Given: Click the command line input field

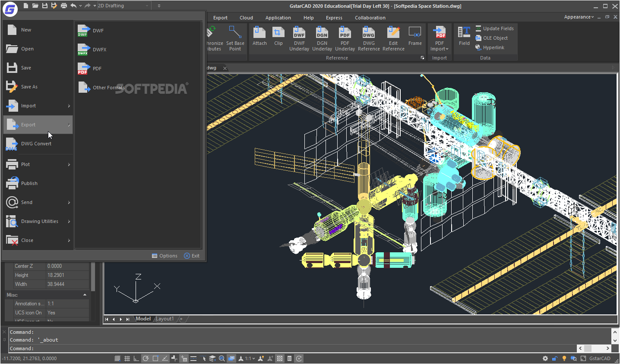Looking at the screenshot, I should tap(293, 348).
